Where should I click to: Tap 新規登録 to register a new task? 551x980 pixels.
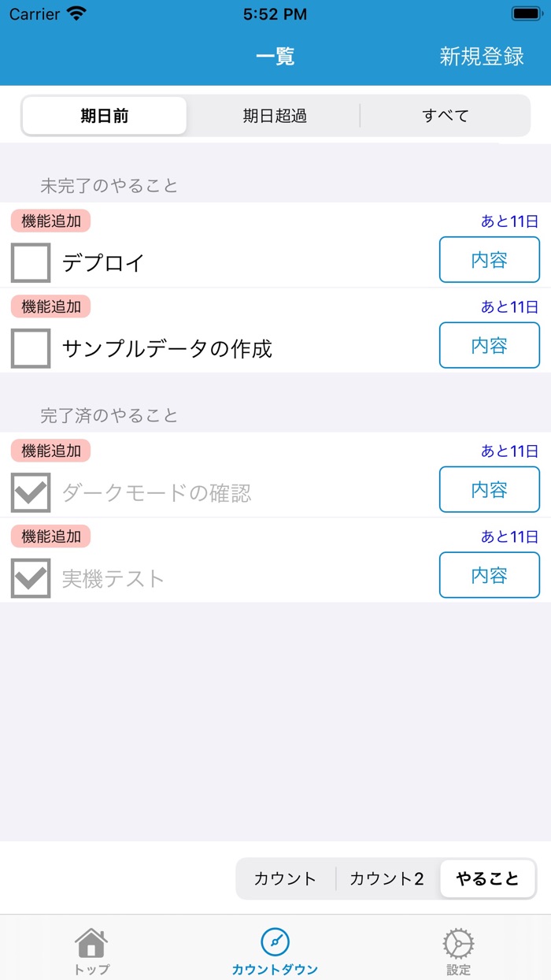(483, 56)
